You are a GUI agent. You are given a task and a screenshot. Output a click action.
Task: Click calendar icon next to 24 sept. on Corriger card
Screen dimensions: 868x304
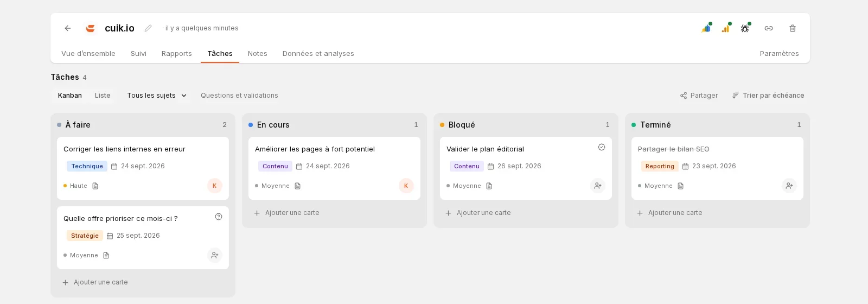pos(114,167)
